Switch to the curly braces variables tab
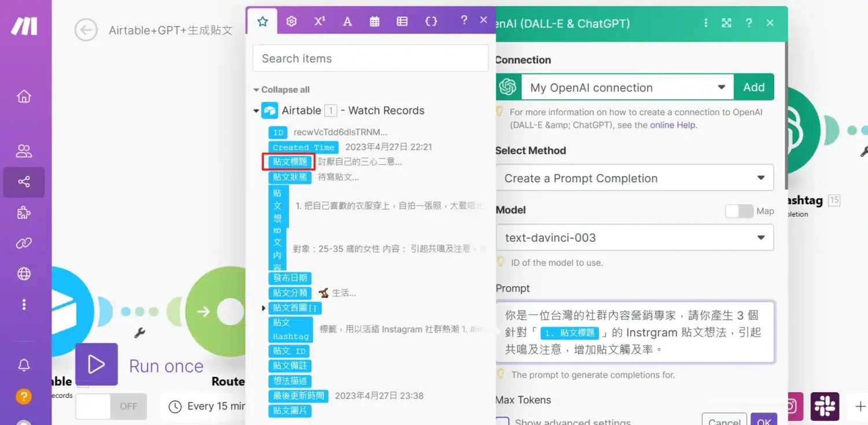Screen dimensions: 868x425 tap(431, 21)
